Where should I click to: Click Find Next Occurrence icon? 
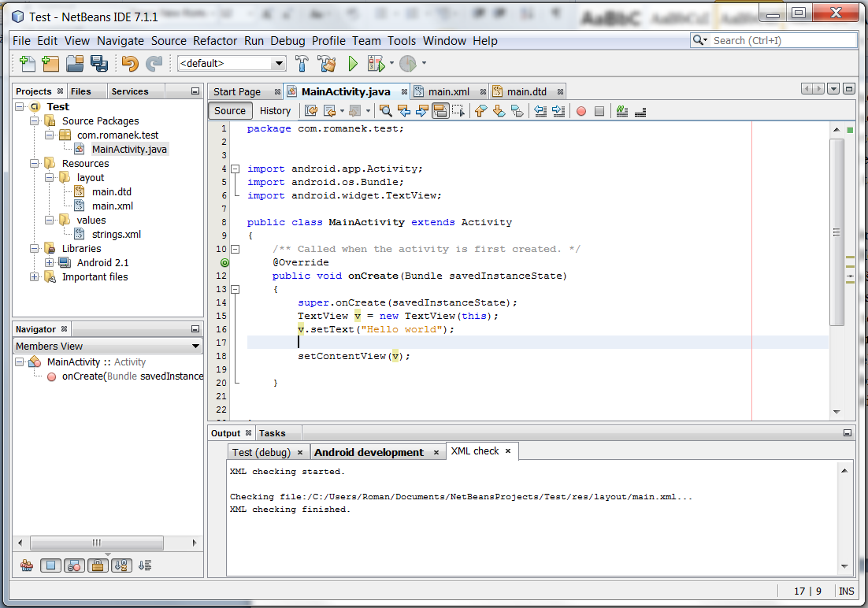coord(422,111)
